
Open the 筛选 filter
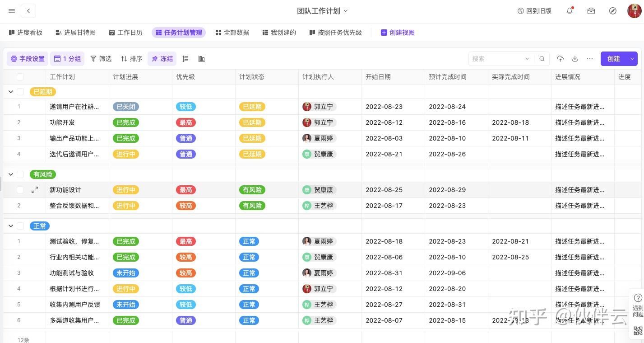[101, 59]
